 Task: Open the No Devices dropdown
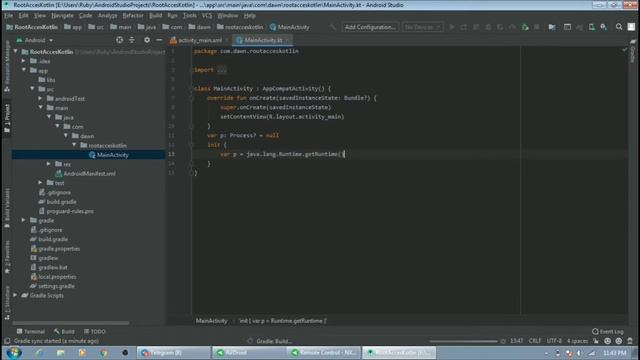[x=422, y=27]
